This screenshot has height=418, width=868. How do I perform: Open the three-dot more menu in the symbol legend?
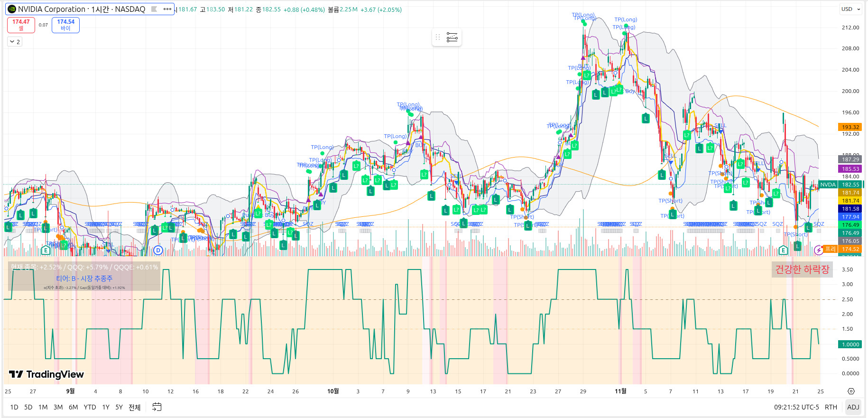tap(167, 9)
